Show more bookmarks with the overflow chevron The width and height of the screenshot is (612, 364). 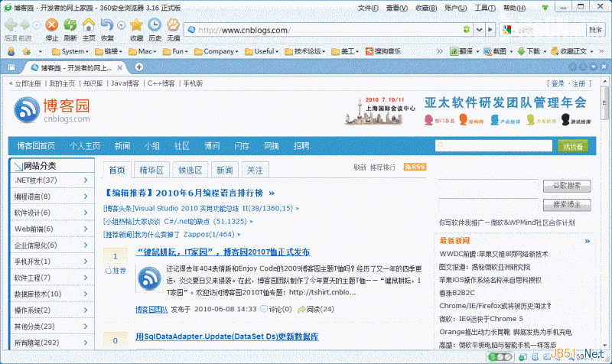[439, 51]
